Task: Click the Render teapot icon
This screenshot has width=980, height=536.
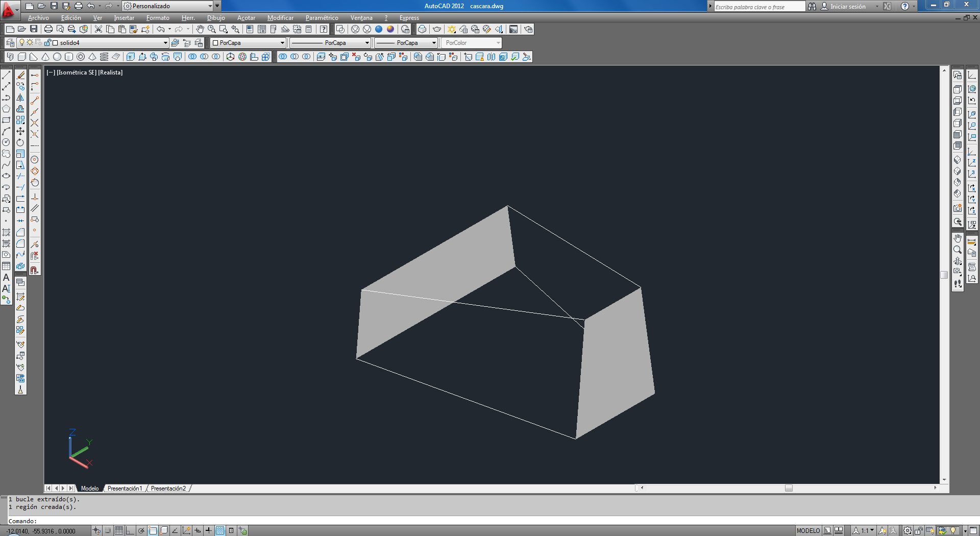Action: point(437,29)
